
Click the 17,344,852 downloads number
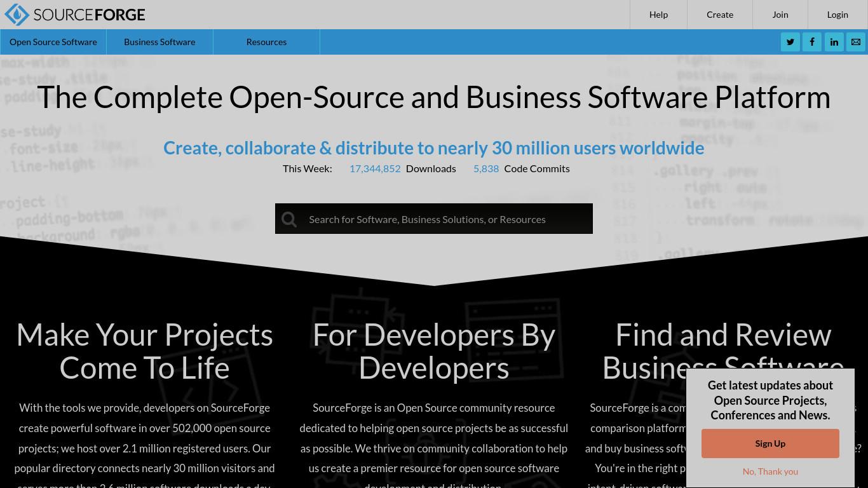pyautogui.click(x=375, y=168)
